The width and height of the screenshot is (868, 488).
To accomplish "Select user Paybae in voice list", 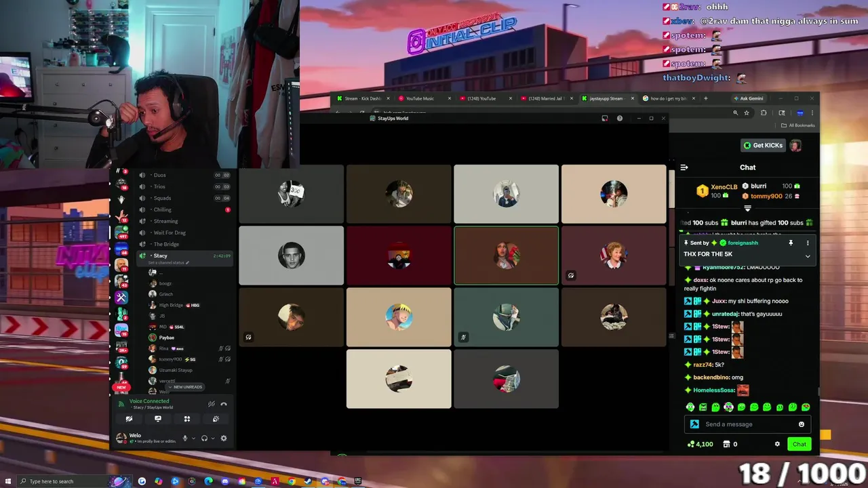I will [167, 338].
